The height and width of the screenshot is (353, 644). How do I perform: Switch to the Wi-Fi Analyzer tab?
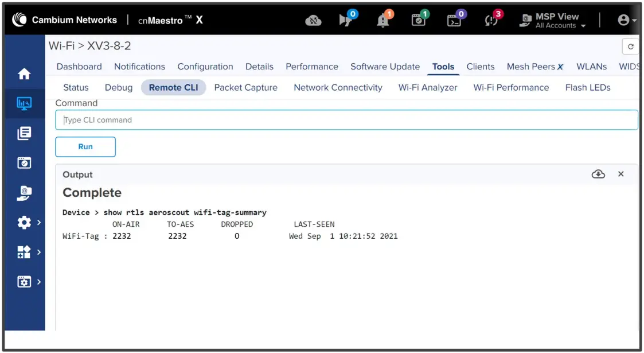click(427, 87)
